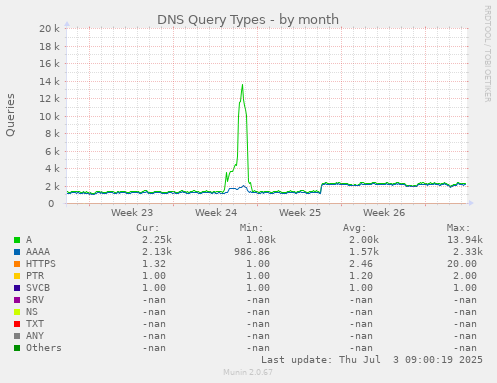Click the Cur: column header

(148, 228)
